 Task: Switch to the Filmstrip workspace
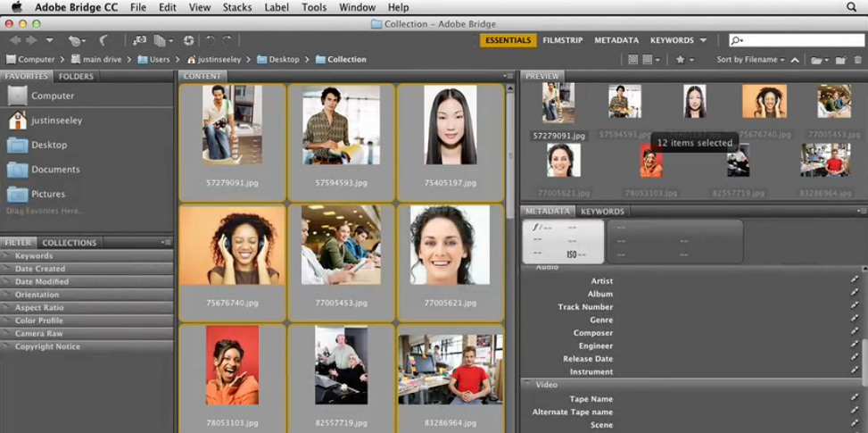562,40
